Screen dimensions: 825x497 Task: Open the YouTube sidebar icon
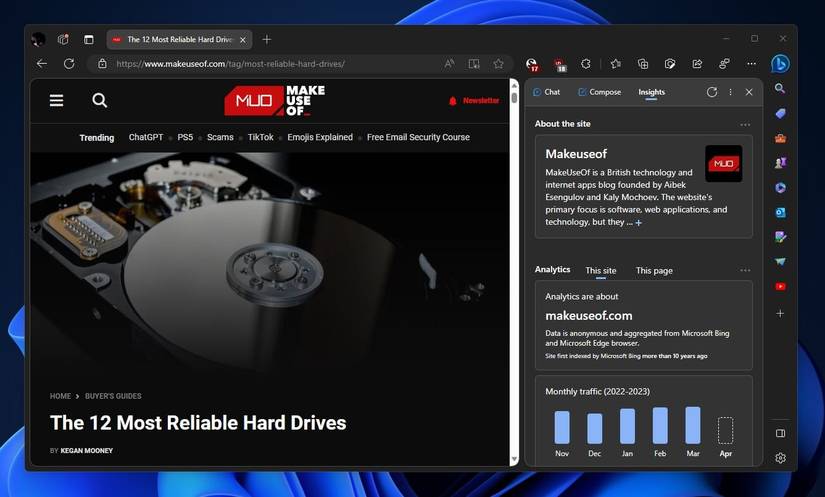pos(780,287)
